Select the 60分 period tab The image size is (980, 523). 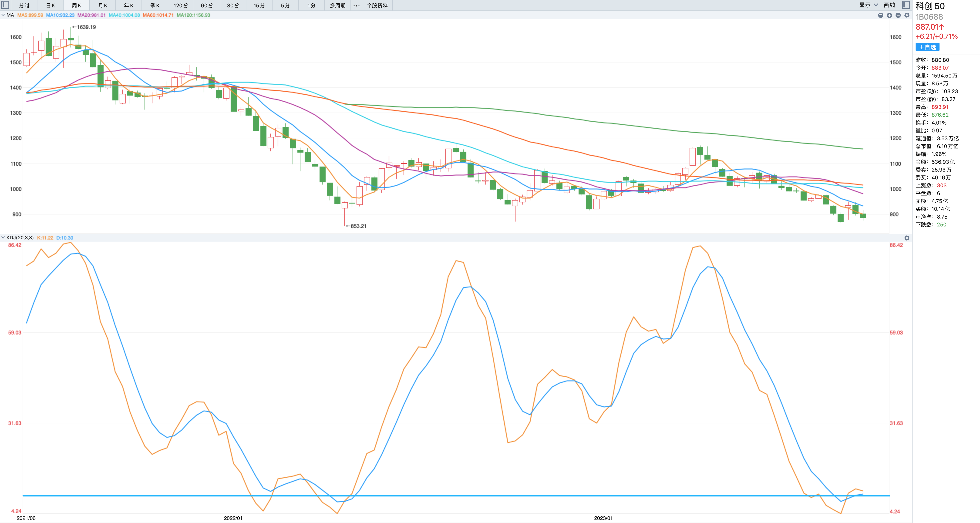pos(207,5)
